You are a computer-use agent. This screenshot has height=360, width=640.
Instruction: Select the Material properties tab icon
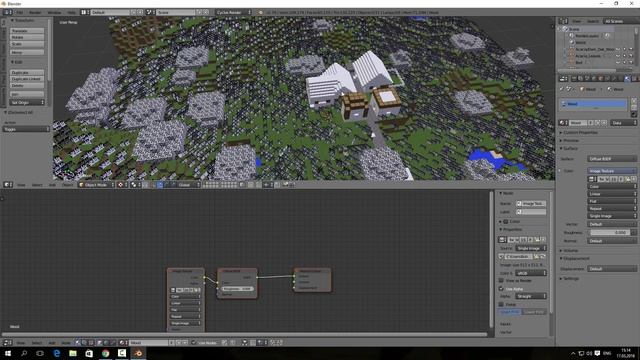pyautogui.click(x=627, y=78)
